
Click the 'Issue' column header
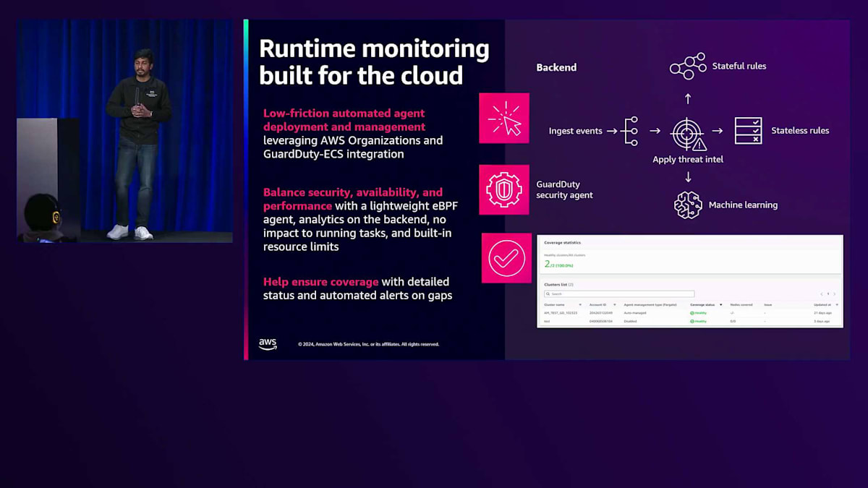pos(767,304)
